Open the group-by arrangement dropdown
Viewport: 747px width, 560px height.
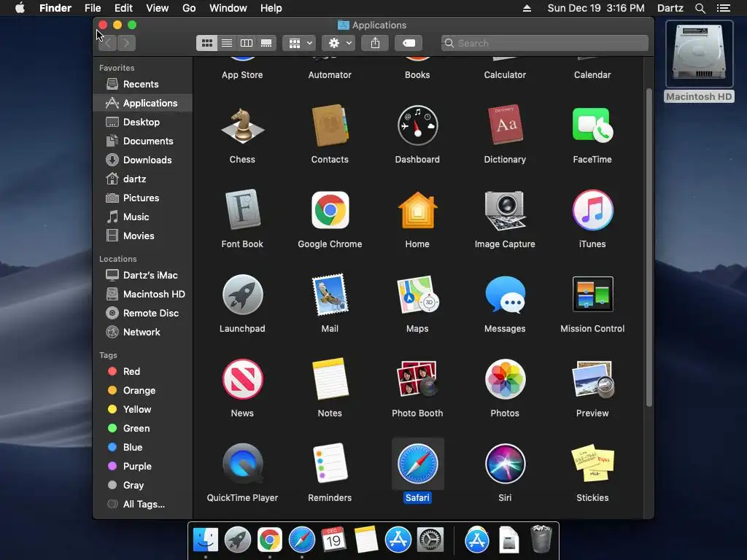click(299, 43)
